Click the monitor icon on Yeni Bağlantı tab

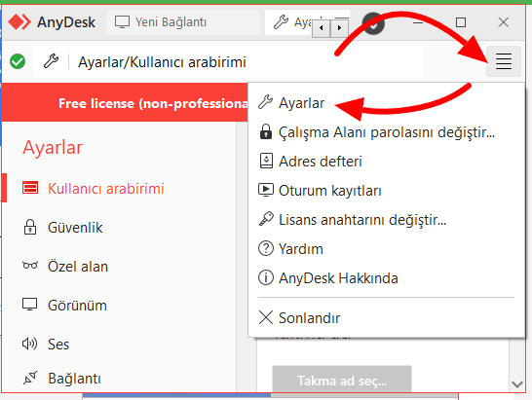click(122, 22)
